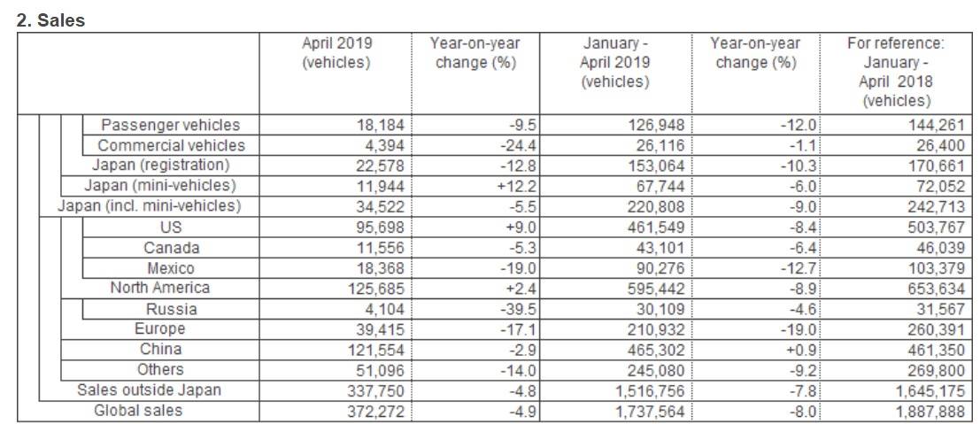Select the January - April 2019 column header
Viewport: 980px width, 424px height.
[615, 63]
